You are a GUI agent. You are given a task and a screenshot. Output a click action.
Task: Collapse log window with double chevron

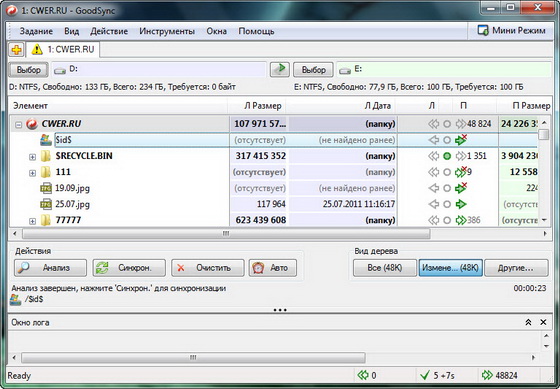tap(528, 322)
